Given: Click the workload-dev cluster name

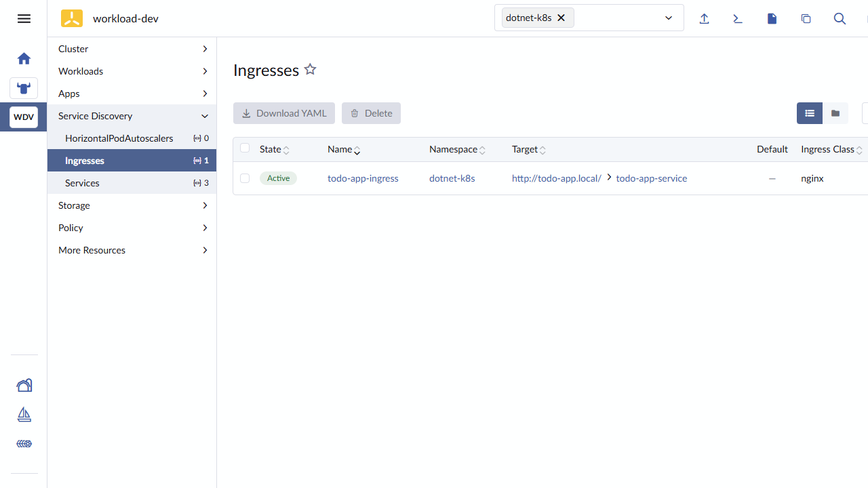Looking at the screenshot, I should 125,18.
